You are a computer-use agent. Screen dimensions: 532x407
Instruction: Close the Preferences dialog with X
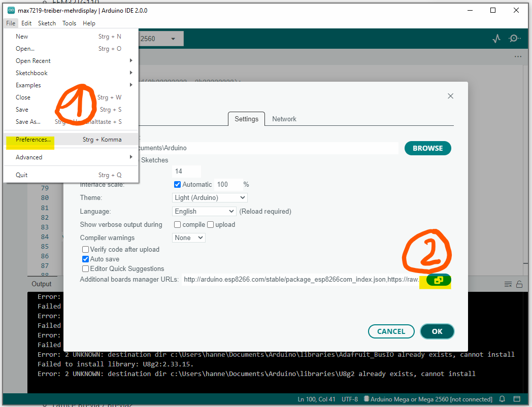[x=450, y=96]
